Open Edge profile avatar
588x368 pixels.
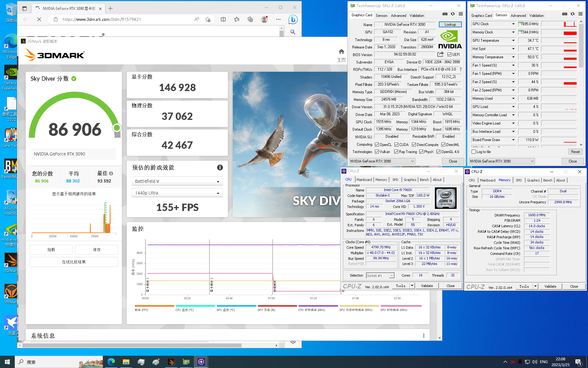point(264,19)
